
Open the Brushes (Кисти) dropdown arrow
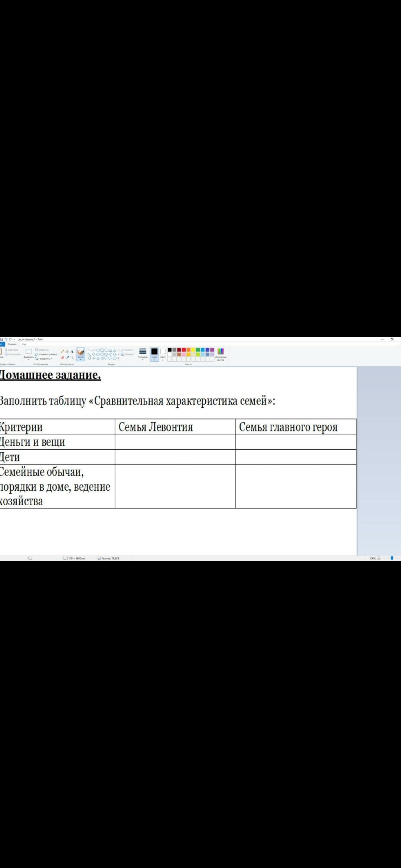click(x=81, y=359)
